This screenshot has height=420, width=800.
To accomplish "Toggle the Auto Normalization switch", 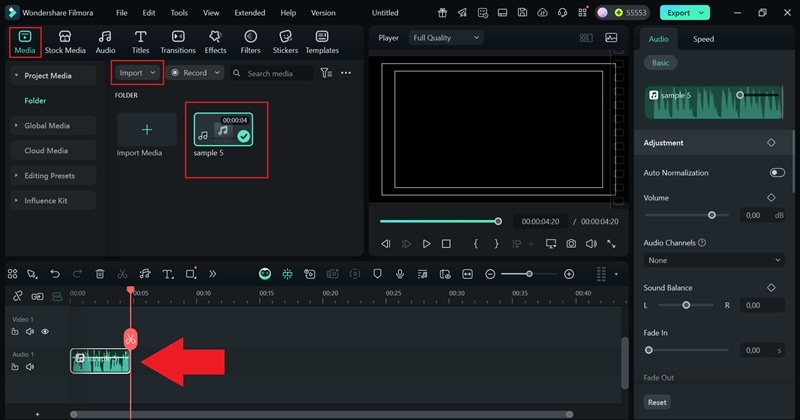I will click(777, 172).
